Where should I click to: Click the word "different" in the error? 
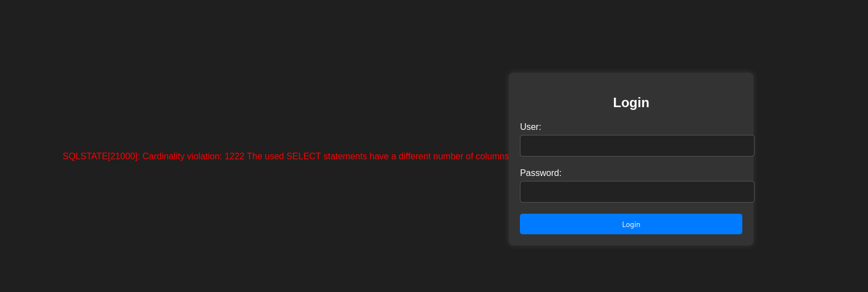coord(415,156)
